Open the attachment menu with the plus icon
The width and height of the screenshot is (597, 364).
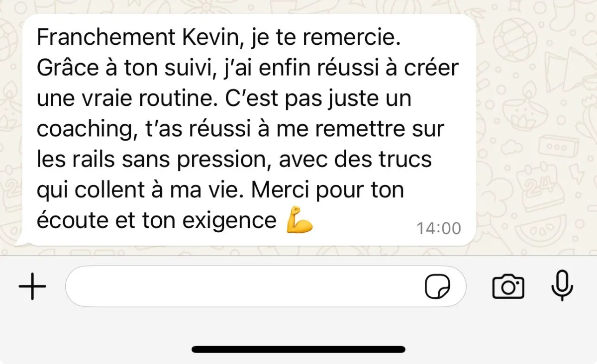[32, 286]
